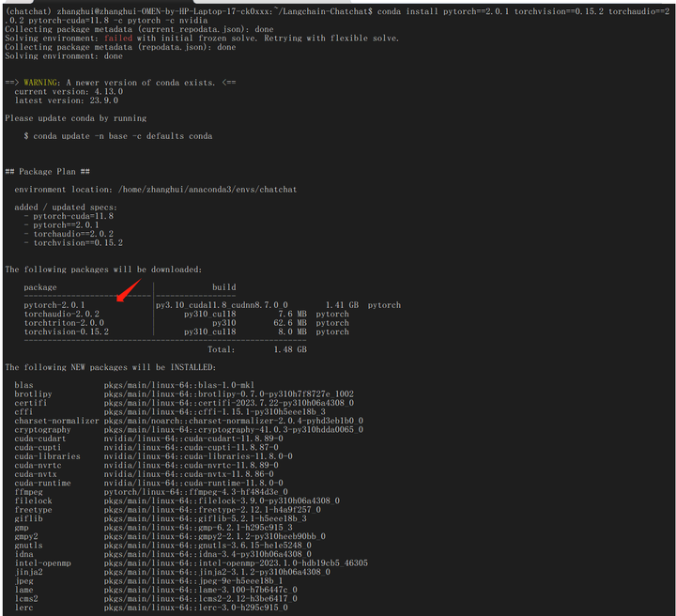Click the '1.41 GB' size value
Image resolution: width=676 pixels, height=616 pixels.
tap(342, 305)
